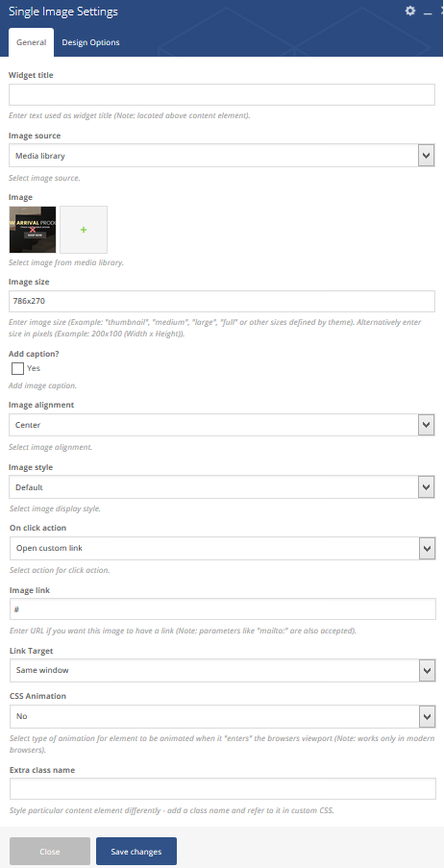Focus the Widget title input field
This screenshot has height=868, width=444.
(221, 94)
